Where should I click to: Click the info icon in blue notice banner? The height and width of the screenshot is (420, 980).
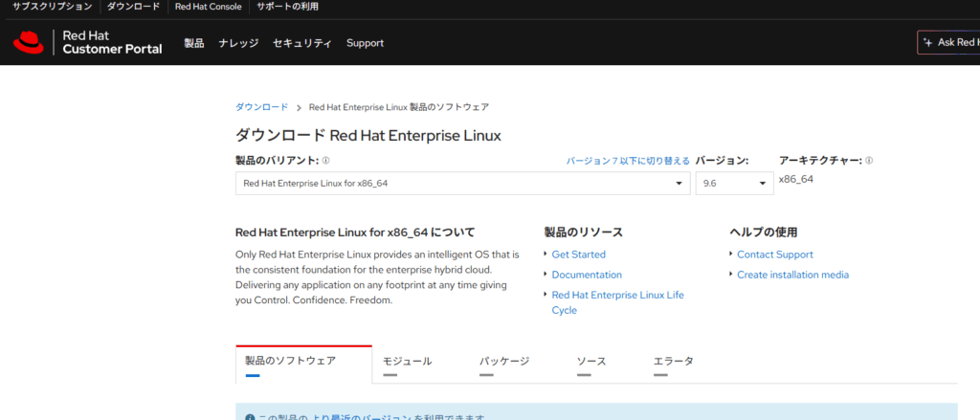250,418
